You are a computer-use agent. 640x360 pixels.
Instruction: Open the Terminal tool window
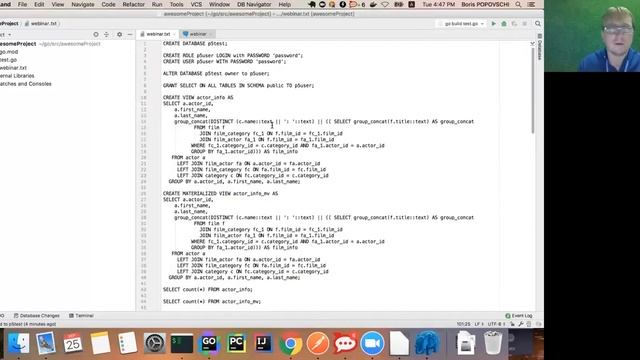tap(81, 316)
